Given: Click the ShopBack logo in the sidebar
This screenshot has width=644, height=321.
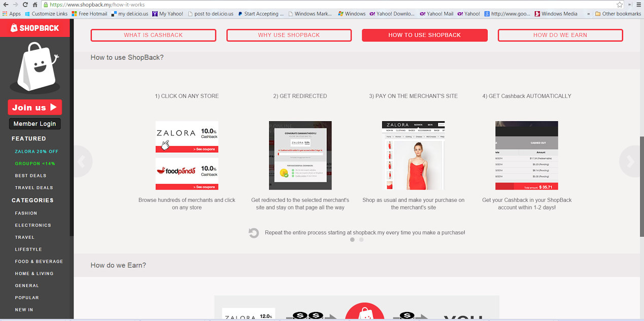Looking at the screenshot, I should point(35,28).
